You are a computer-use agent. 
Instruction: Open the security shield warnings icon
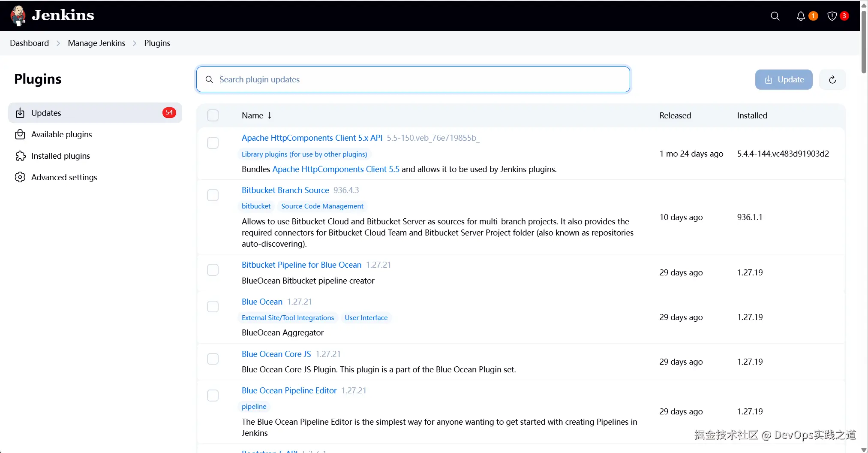point(832,16)
